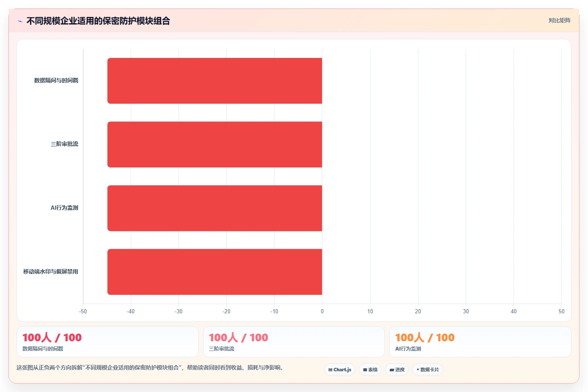Open the 三阶审批流 stat card
588x392 pixels.
[294, 342]
